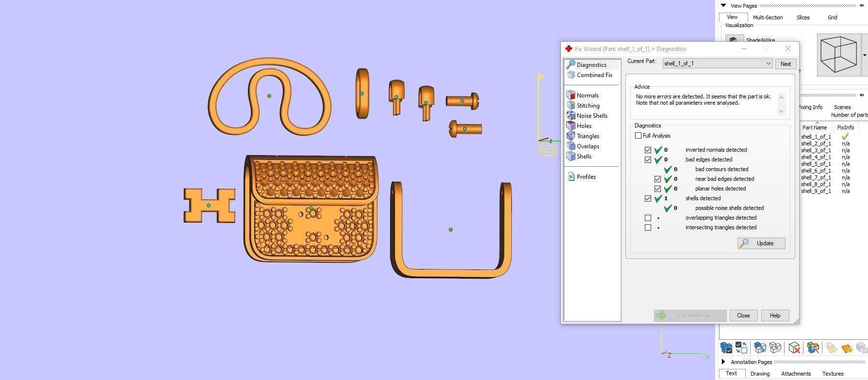The image size is (868, 380).
Task: Click the Update diagnostics button
Action: coord(761,243)
